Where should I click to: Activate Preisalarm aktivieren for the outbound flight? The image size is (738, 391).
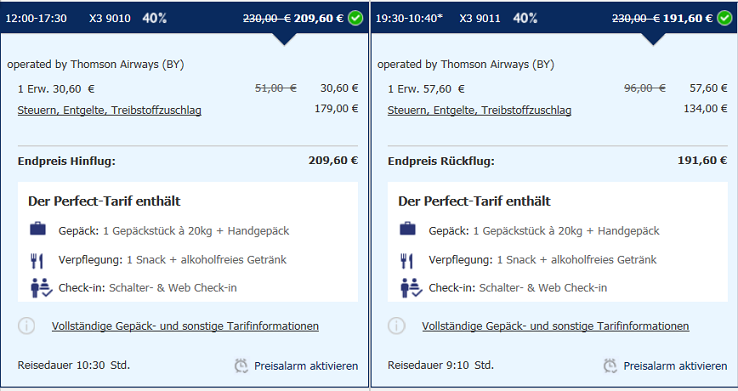point(306,366)
